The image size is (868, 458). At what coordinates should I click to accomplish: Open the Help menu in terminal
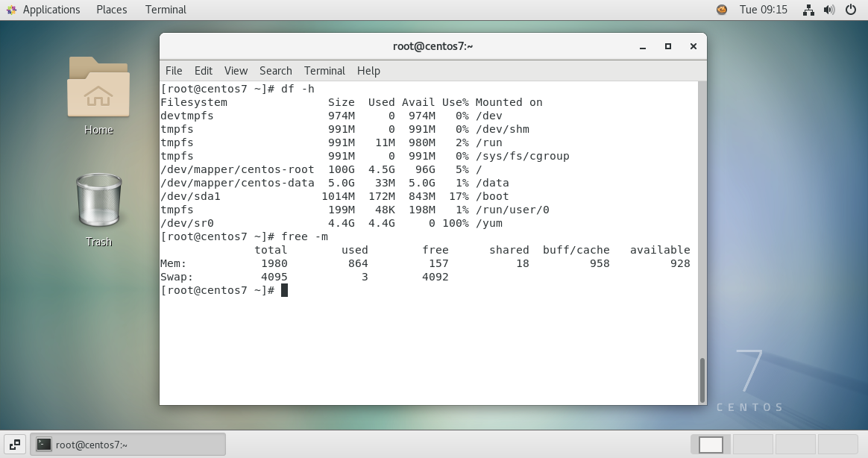click(x=368, y=70)
